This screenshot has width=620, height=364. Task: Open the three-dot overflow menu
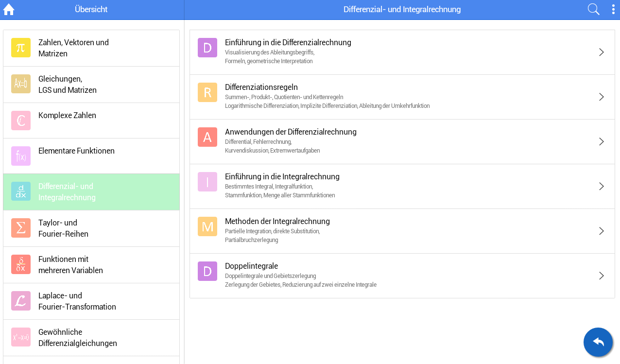pyautogui.click(x=613, y=9)
